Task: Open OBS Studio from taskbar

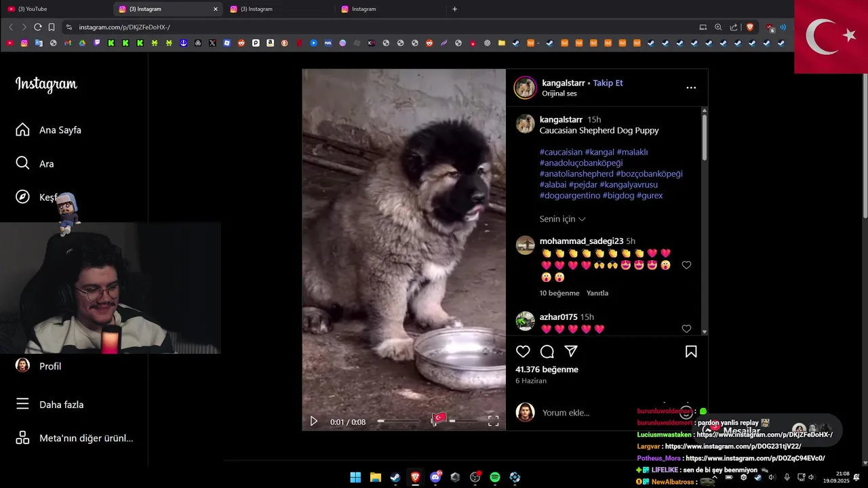Action: click(475, 477)
